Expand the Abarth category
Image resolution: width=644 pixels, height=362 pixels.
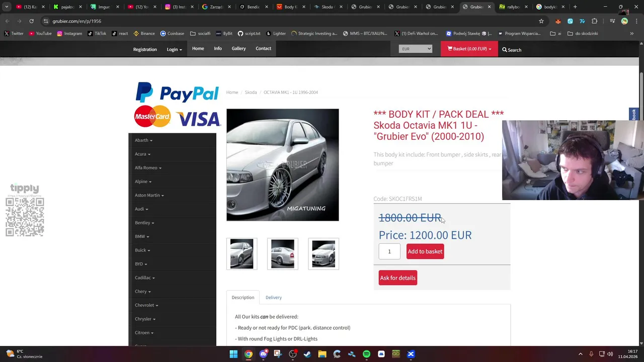tap(143, 140)
